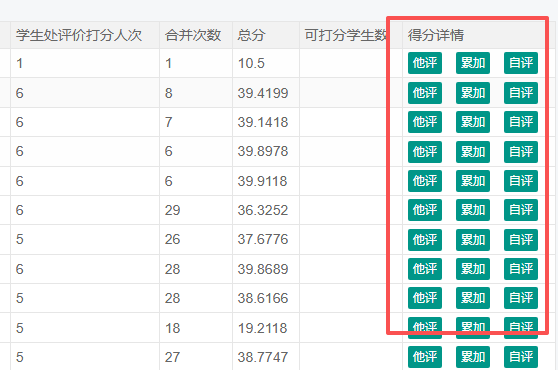
Task: Open 他评 details for the 39.4199 row
Action: [x=425, y=93]
